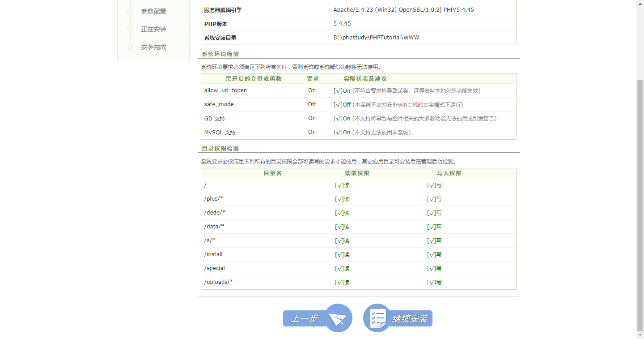Click the read permission for /plus/*

point(342,199)
